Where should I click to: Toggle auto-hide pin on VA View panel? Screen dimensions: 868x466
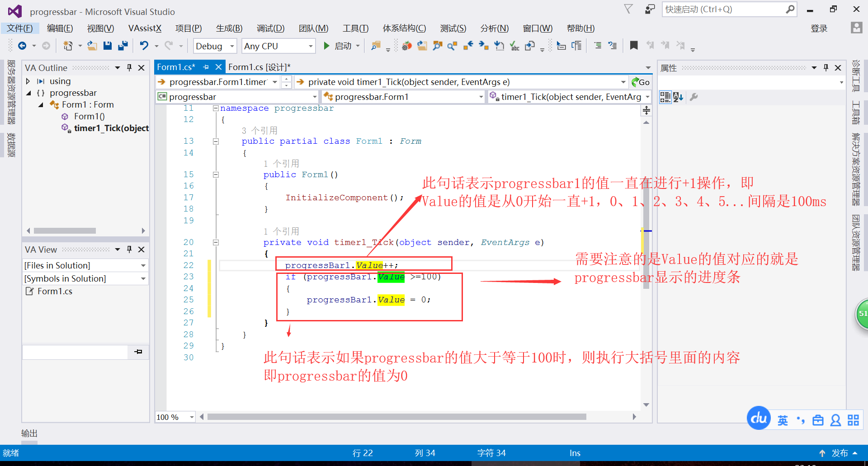pos(129,249)
